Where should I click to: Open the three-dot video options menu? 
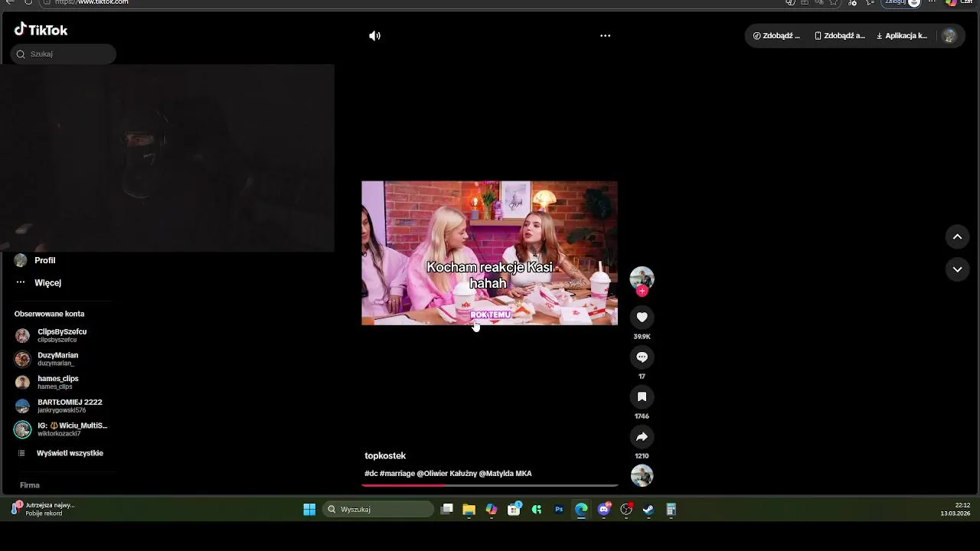[x=605, y=36]
